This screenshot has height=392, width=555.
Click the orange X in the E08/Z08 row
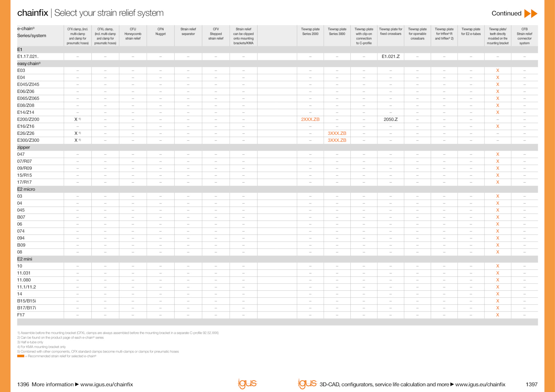[x=497, y=105]
